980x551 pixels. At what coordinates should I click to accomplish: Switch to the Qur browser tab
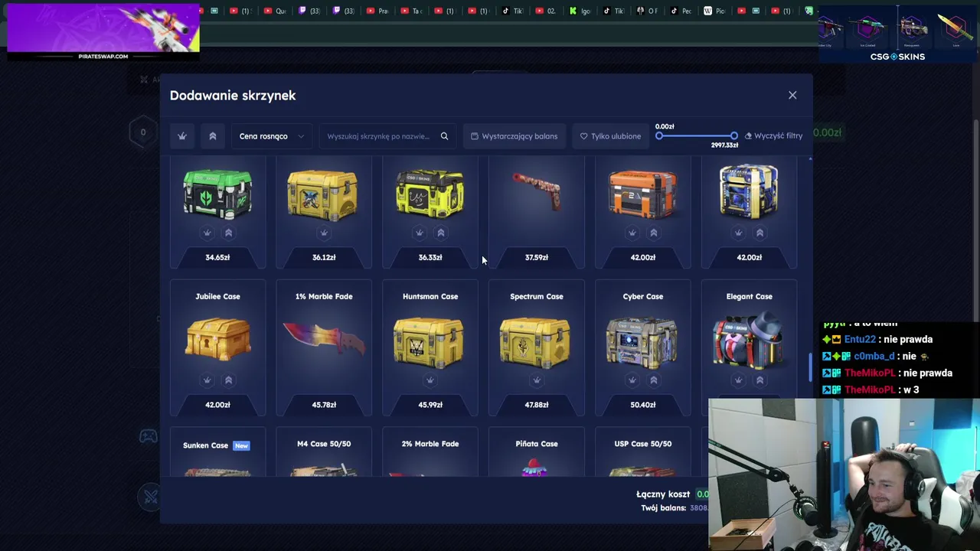275,11
